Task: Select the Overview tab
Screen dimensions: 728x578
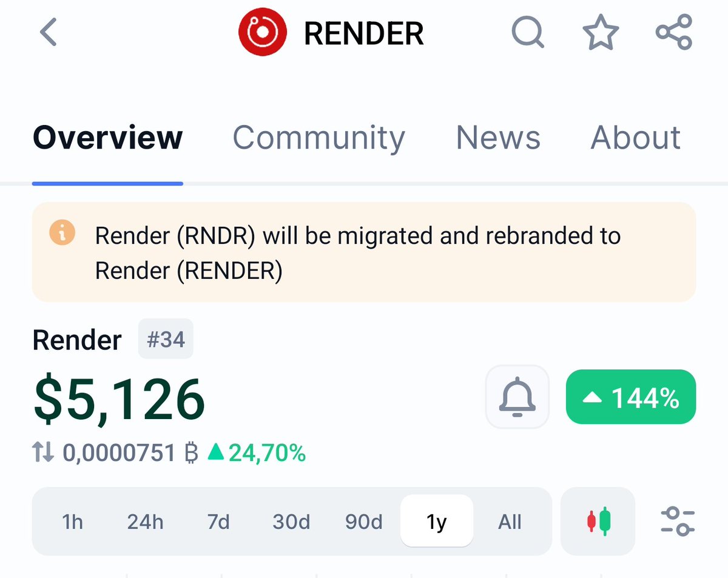Action: point(107,138)
